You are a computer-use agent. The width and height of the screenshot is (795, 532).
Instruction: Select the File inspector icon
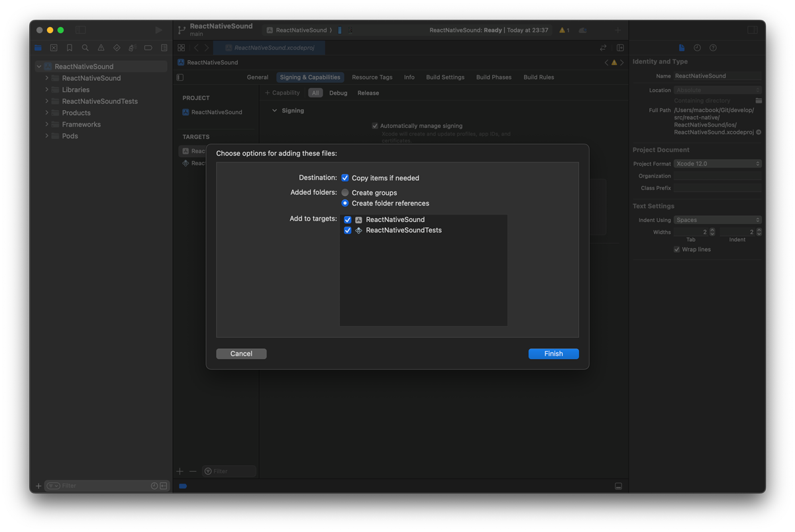click(x=682, y=48)
